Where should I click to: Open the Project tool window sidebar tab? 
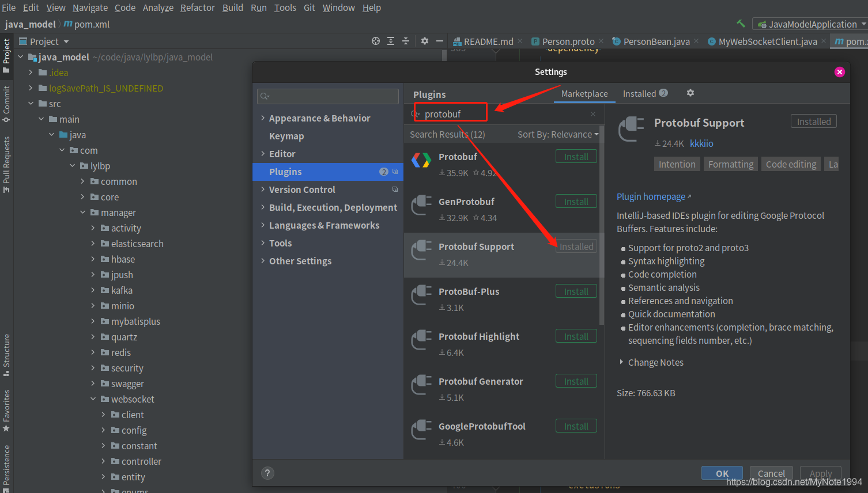(6, 55)
